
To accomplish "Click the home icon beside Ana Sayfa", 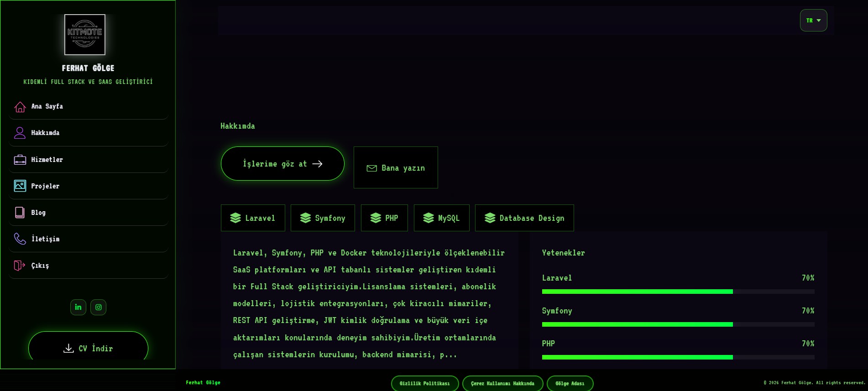I will [20, 107].
